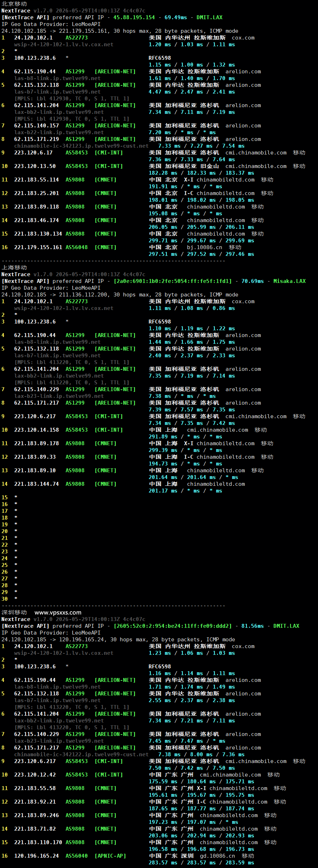
Task: Click the 283.59 ms latency value
Action: 240,862
